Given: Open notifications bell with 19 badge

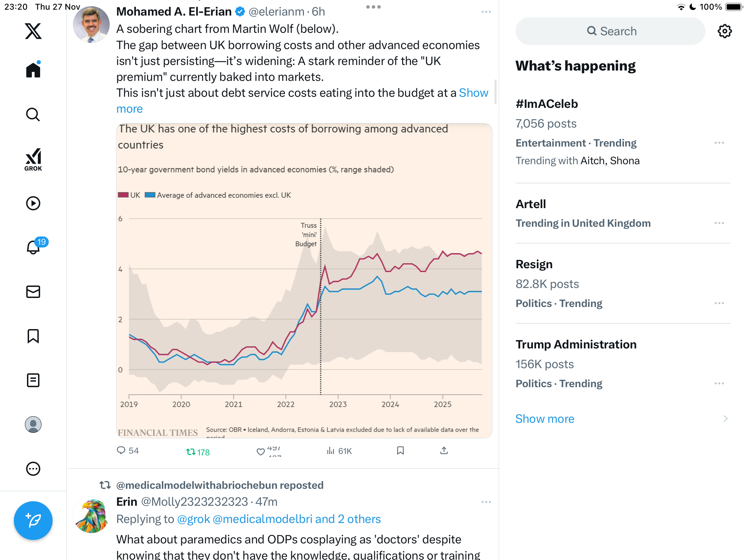Looking at the screenshot, I should (x=34, y=247).
